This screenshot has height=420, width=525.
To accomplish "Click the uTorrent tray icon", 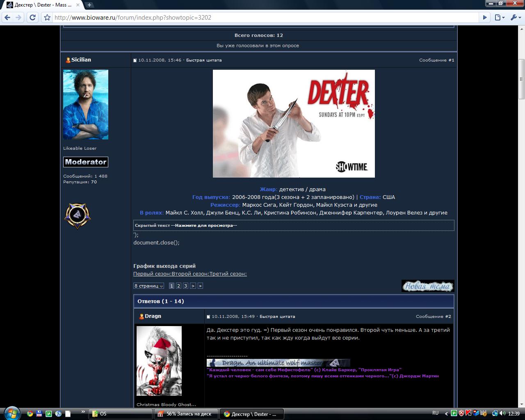I will tap(454, 413).
